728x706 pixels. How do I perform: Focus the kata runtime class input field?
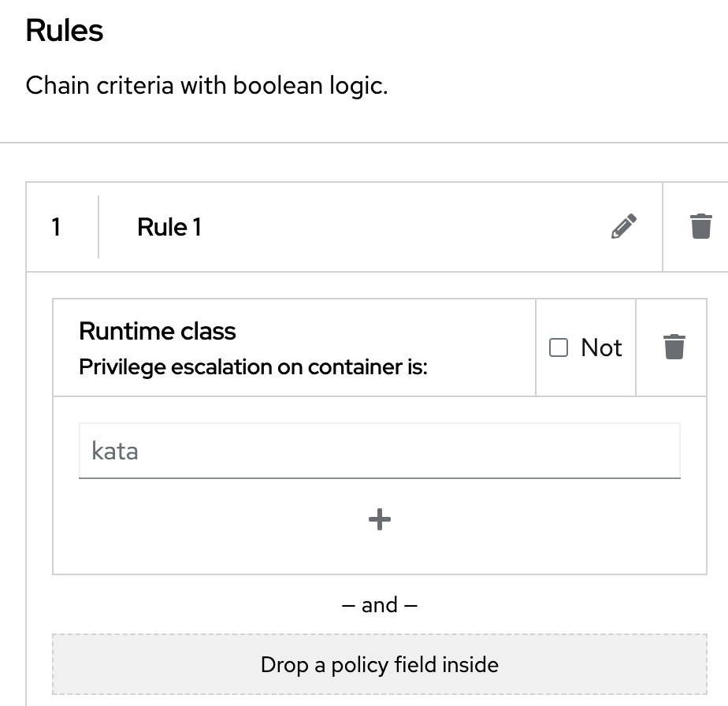click(x=379, y=451)
